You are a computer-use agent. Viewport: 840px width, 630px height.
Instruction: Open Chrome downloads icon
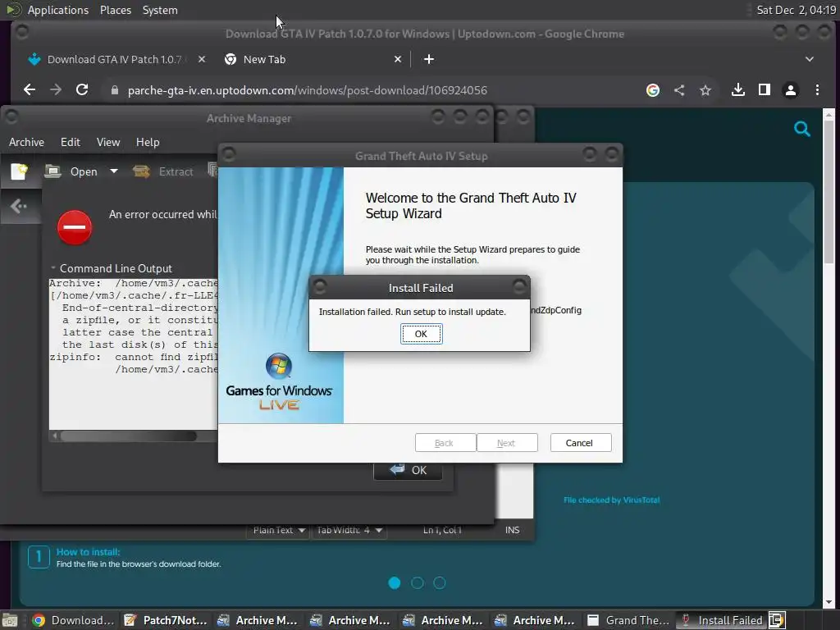click(737, 90)
